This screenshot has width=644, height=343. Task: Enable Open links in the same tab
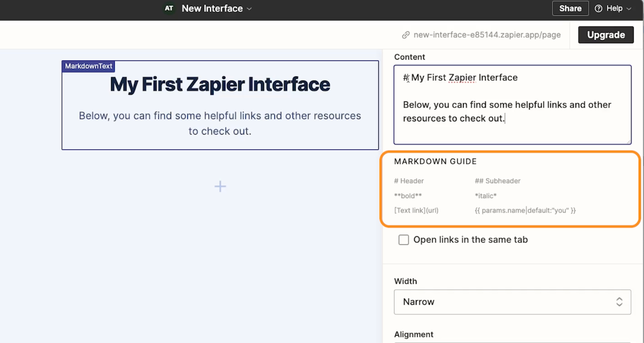(404, 240)
